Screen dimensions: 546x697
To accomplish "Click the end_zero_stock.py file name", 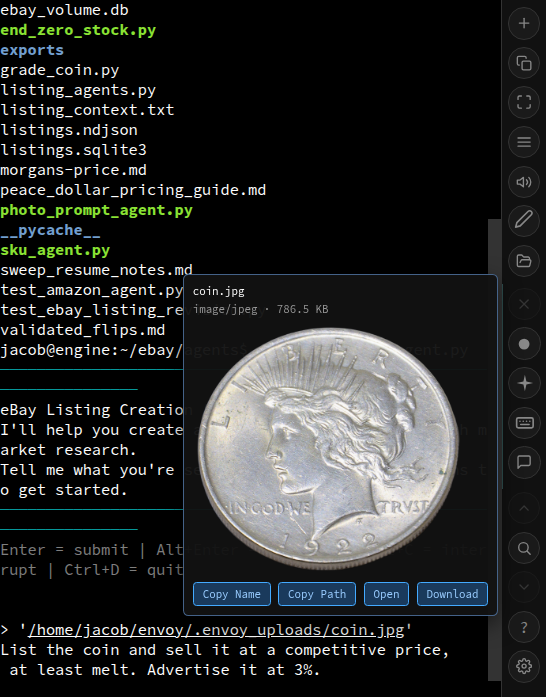I will click(x=78, y=30).
